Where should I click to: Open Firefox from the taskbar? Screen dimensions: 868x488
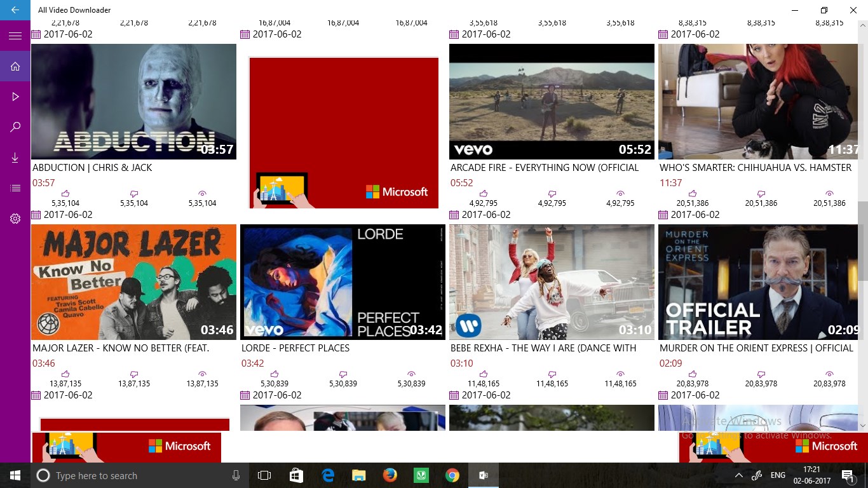390,475
